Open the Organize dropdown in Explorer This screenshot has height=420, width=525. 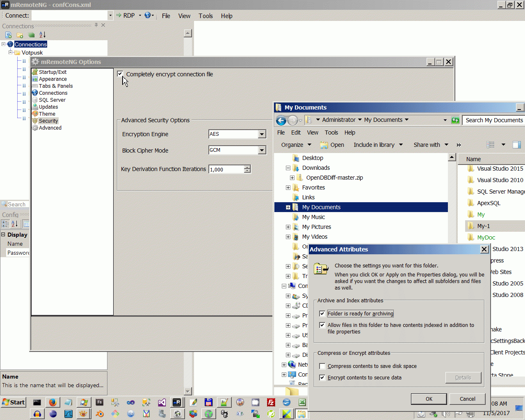296,145
